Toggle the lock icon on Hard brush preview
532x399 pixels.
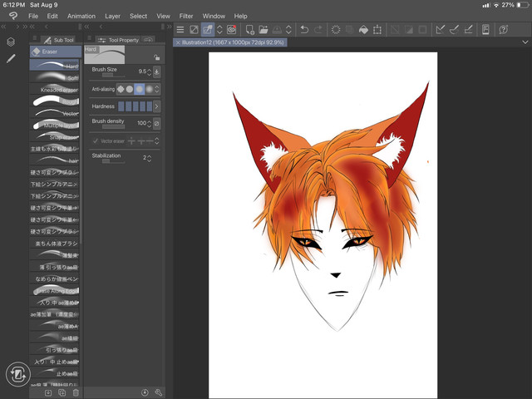coord(156,57)
